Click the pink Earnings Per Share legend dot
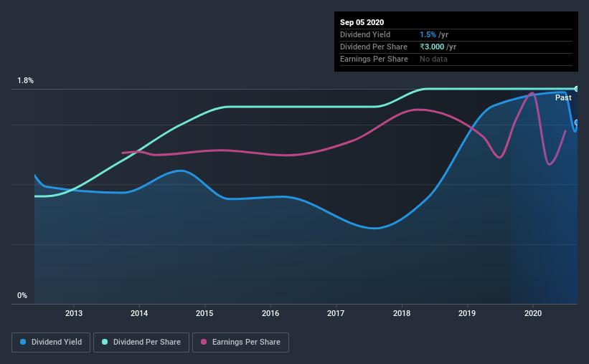The height and width of the screenshot is (364, 589). 204,342
